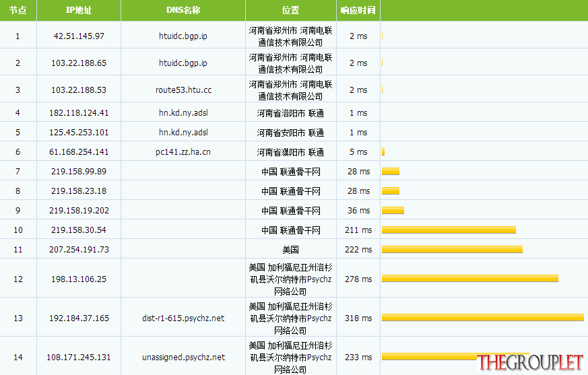
Task: Click node number 6
Action: click(x=18, y=152)
